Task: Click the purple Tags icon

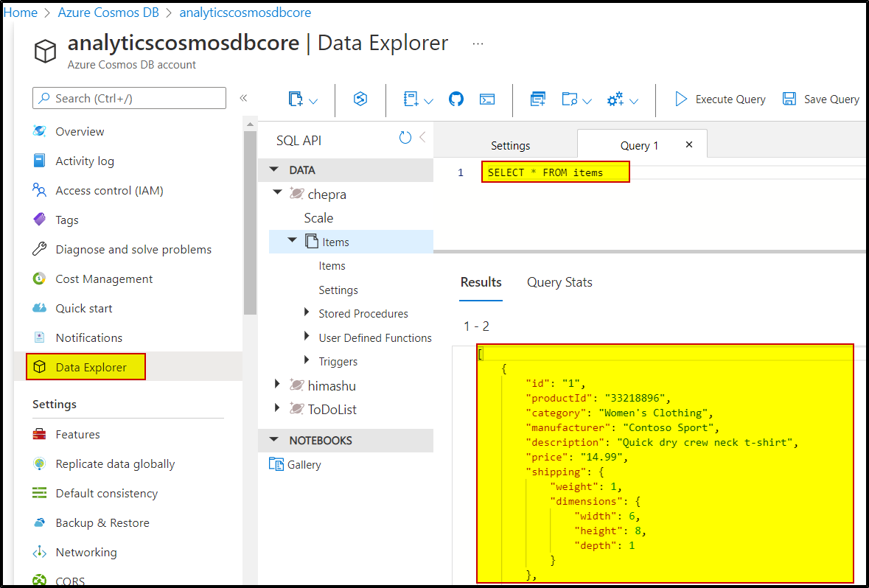Action: pyautogui.click(x=39, y=220)
